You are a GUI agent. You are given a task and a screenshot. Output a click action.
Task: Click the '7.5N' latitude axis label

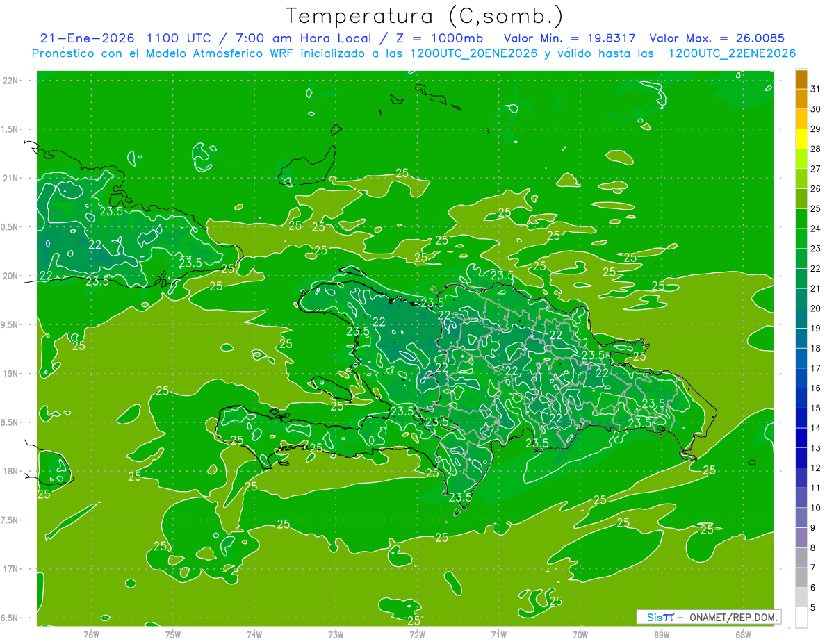10,520
